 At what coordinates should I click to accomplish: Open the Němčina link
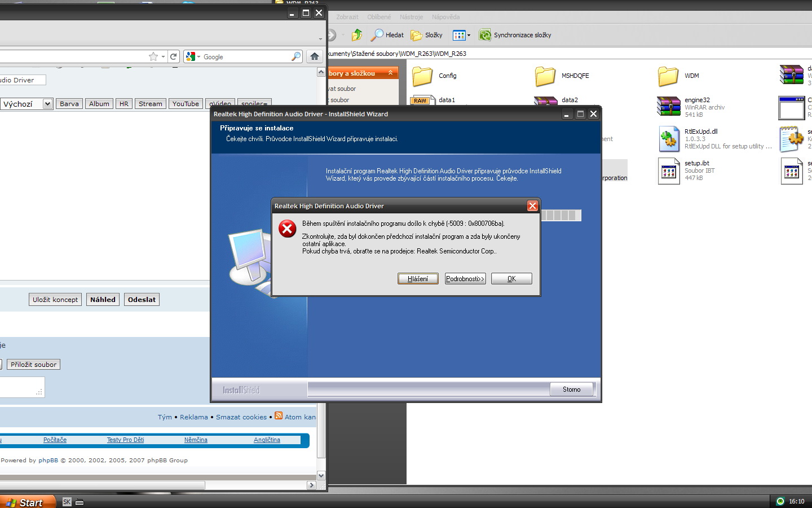click(196, 440)
